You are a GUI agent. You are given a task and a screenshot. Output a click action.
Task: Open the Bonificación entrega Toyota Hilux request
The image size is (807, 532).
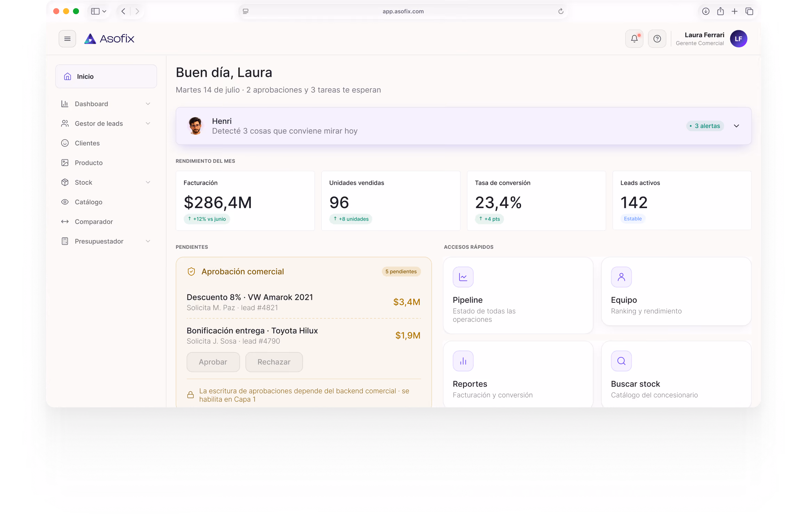[x=304, y=336]
